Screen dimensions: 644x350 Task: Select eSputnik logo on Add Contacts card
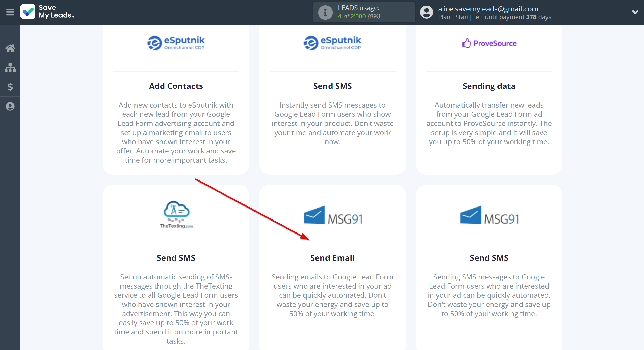coord(176,43)
